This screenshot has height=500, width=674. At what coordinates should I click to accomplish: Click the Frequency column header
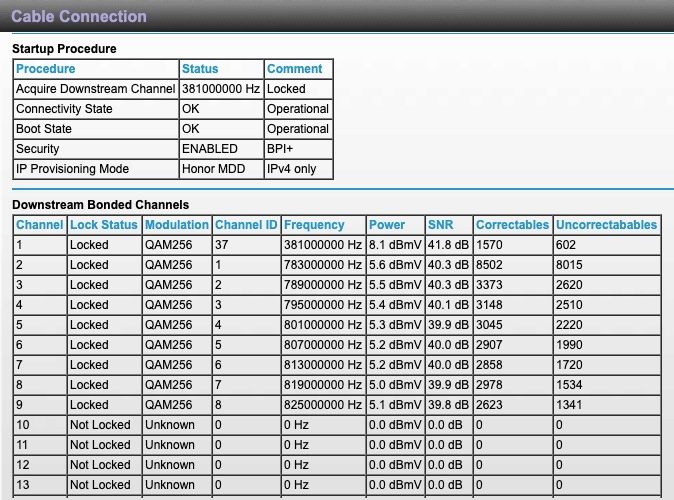click(x=314, y=225)
